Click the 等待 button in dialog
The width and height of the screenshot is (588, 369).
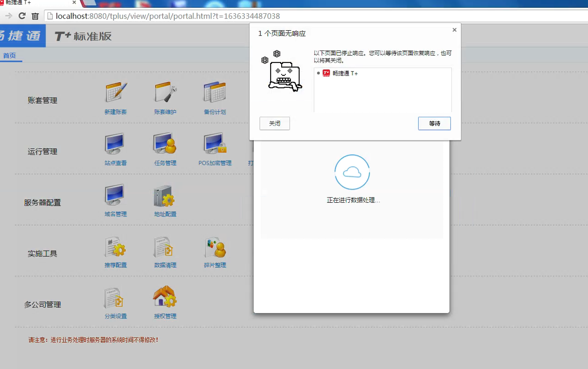tap(434, 123)
